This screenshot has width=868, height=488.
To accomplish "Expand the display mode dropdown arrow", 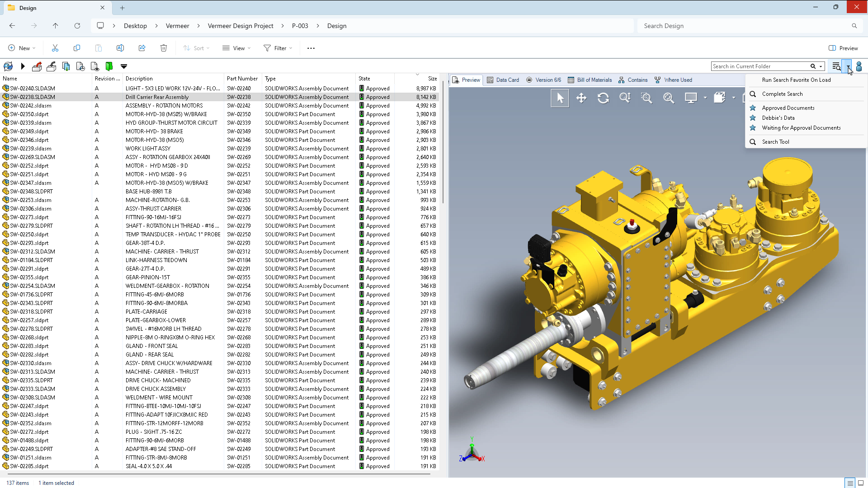I will [x=705, y=98].
